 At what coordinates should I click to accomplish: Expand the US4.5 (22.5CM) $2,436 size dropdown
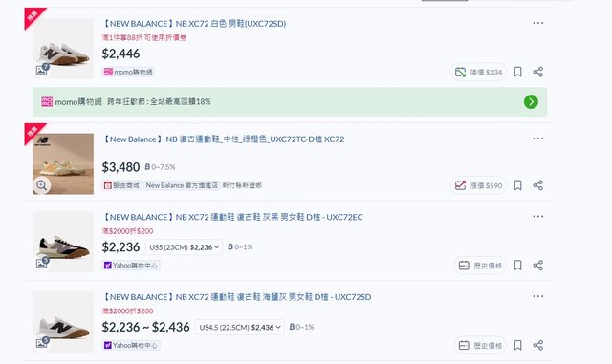coord(240,327)
